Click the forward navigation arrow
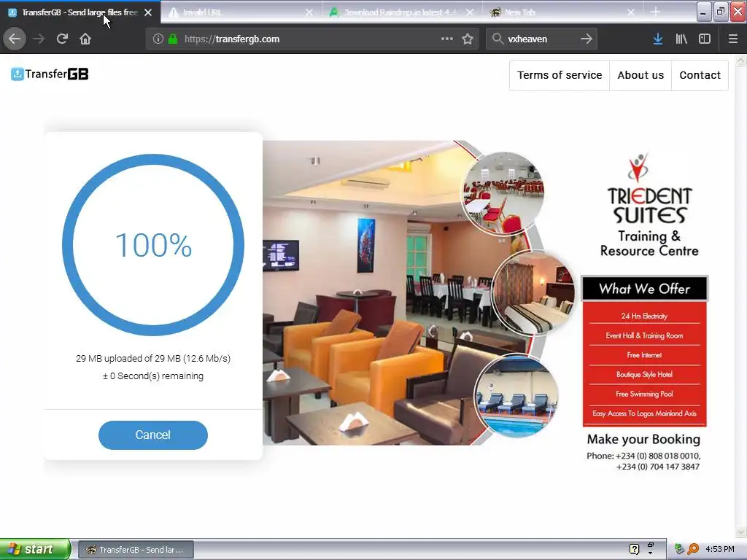This screenshot has height=560, width=747. pos(39,39)
